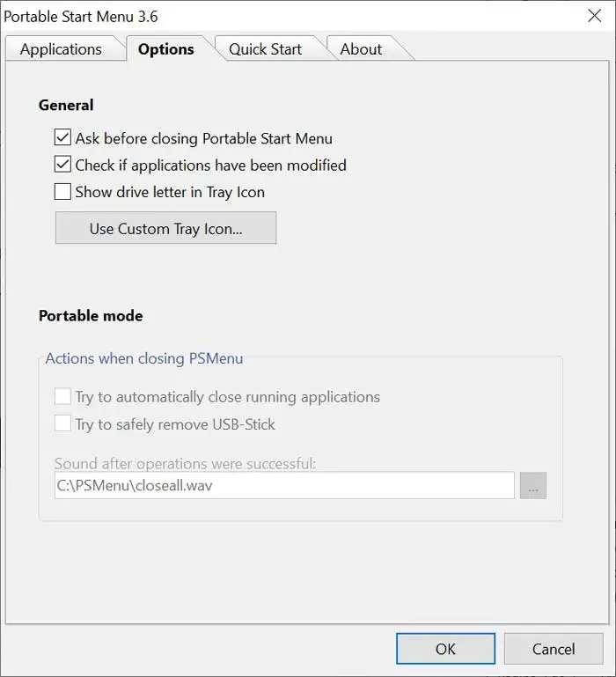
Task: Click the Sound after operations were successful label
Action: click(x=185, y=463)
